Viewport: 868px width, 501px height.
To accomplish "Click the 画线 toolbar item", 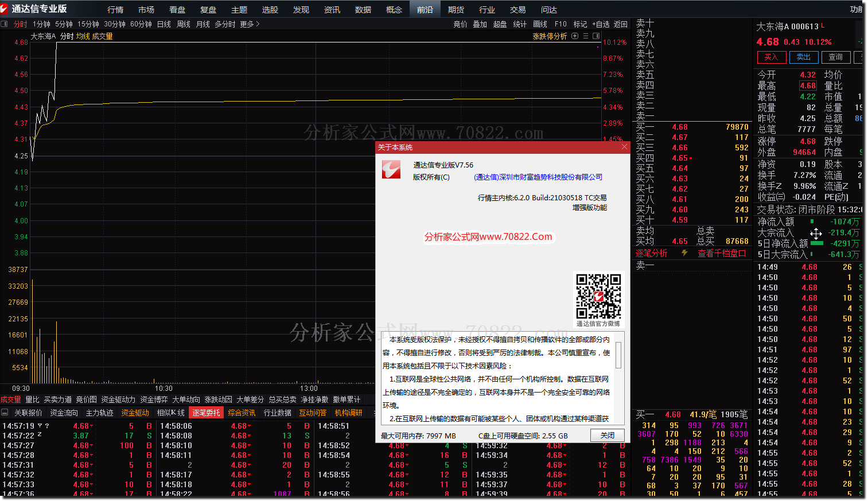I will [x=540, y=24].
